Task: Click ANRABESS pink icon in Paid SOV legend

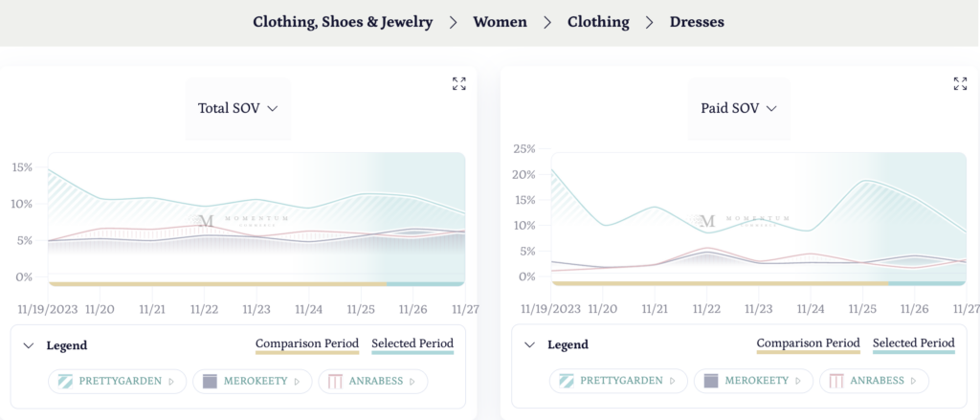Action: tap(836, 381)
